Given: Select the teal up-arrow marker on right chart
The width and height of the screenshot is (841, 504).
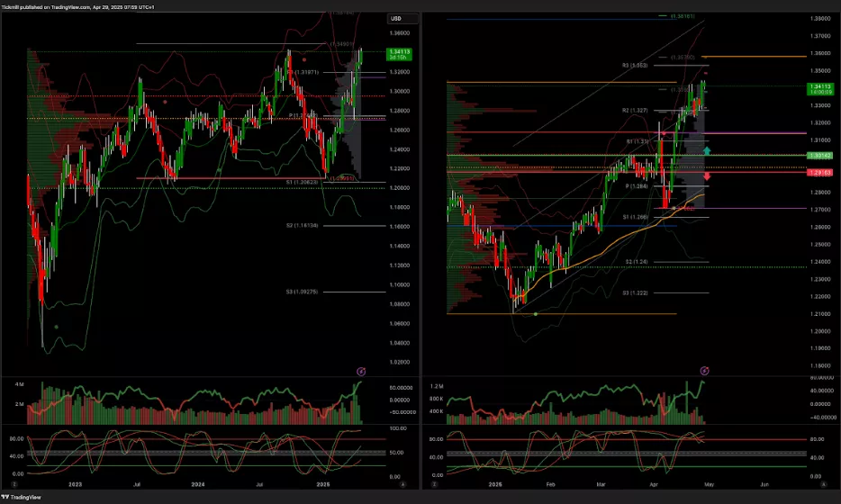Looking at the screenshot, I should coord(708,151).
